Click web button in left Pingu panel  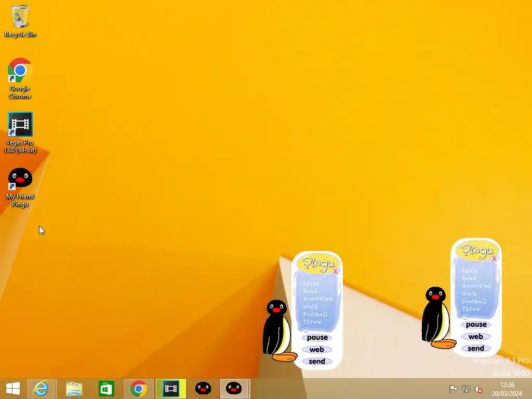point(317,350)
